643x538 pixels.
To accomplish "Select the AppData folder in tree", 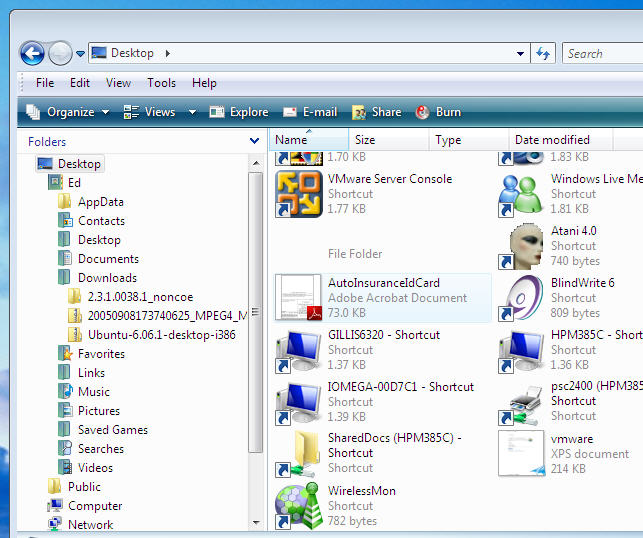I will pyautogui.click(x=91, y=202).
